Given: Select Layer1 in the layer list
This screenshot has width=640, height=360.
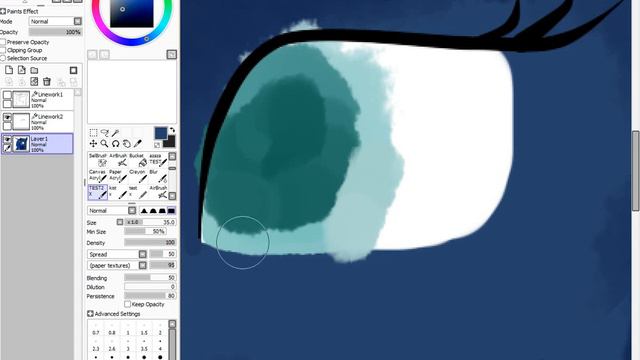Looking at the screenshot, I should [38, 144].
